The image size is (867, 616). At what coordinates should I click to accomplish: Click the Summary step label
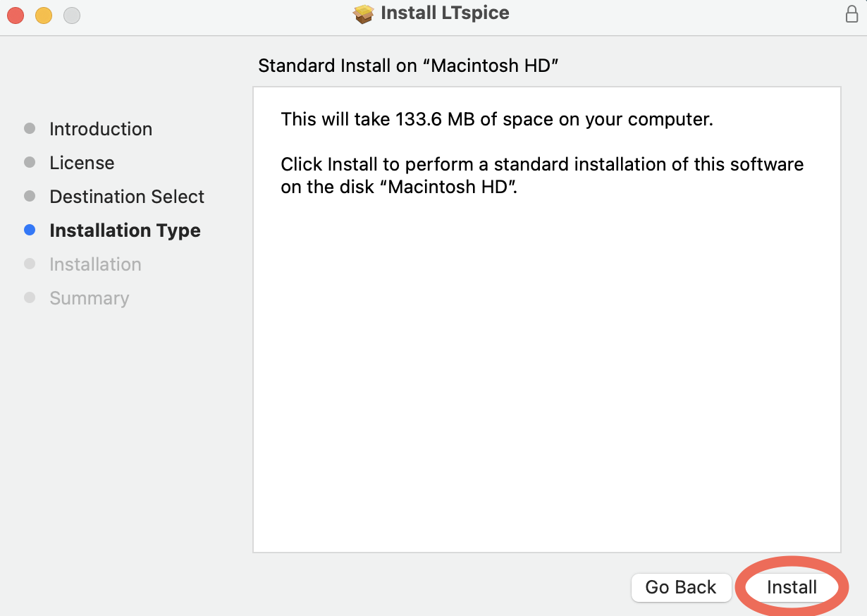[90, 298]
